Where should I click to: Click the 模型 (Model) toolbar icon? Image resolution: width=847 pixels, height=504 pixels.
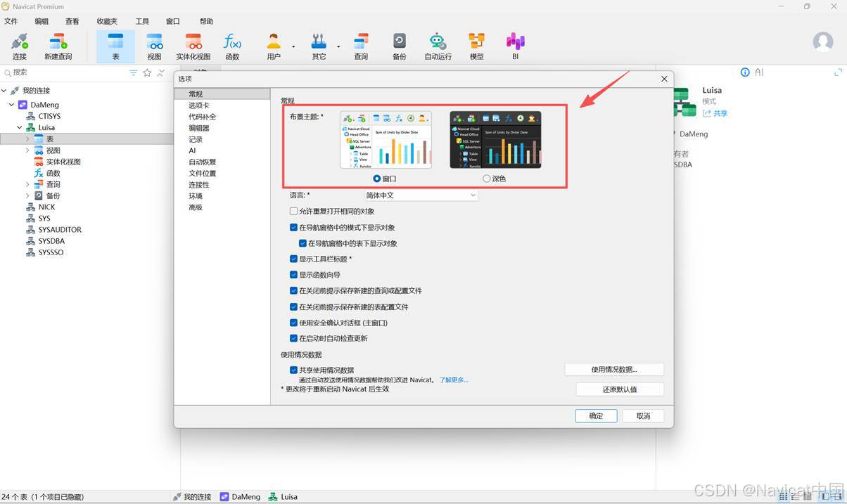[477, 46]
